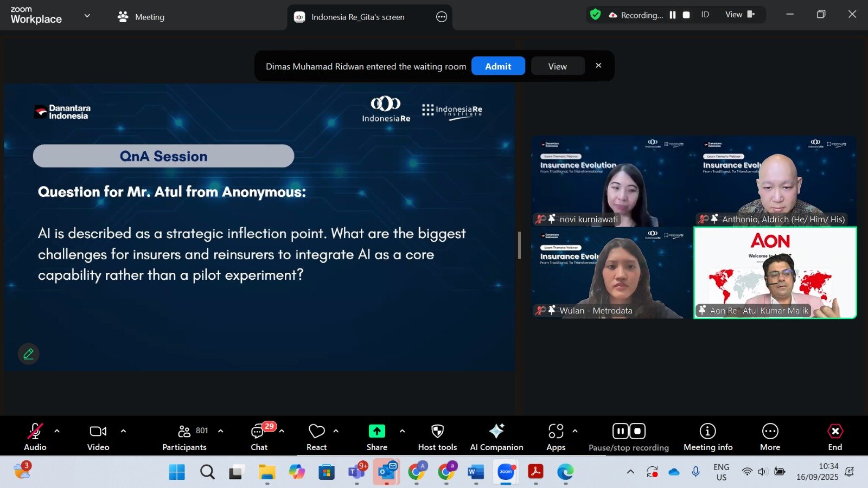Open the Apps menu icon
This screenshot has width=868, height=488.
click(x=556, y=436)
